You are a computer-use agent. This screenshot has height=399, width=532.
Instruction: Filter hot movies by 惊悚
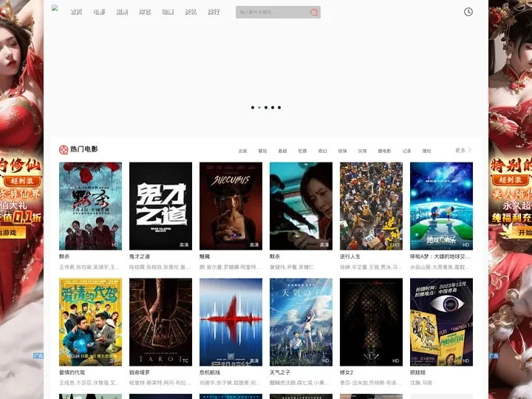(342, 151)
